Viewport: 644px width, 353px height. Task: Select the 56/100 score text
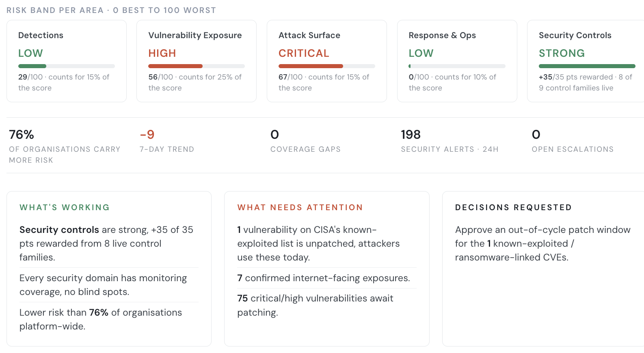point(161,77)
